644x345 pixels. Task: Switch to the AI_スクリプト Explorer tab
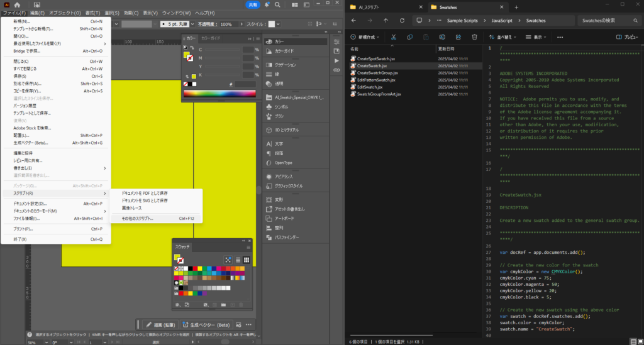[x=386, y=7]
